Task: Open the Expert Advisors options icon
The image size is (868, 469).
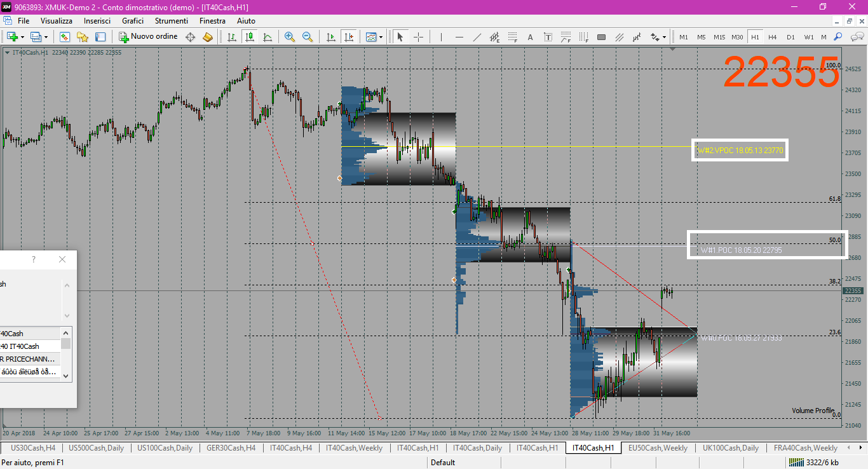Action: [x=208, y=37]
